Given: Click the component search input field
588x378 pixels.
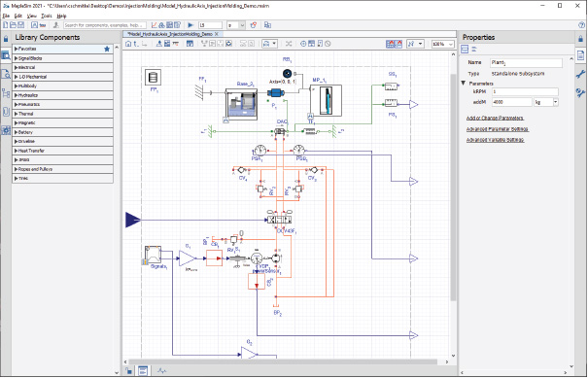Looking at the screenshot, I should [105, 25].
